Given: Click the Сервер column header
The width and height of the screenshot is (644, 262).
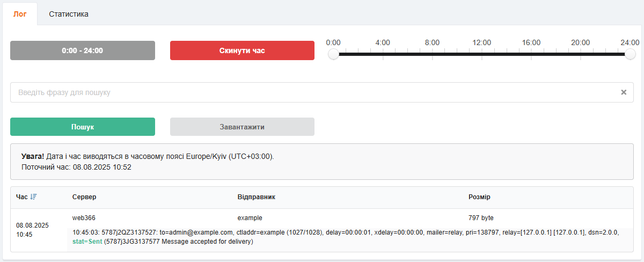Looking at the screenshot, I should (84, 197).
